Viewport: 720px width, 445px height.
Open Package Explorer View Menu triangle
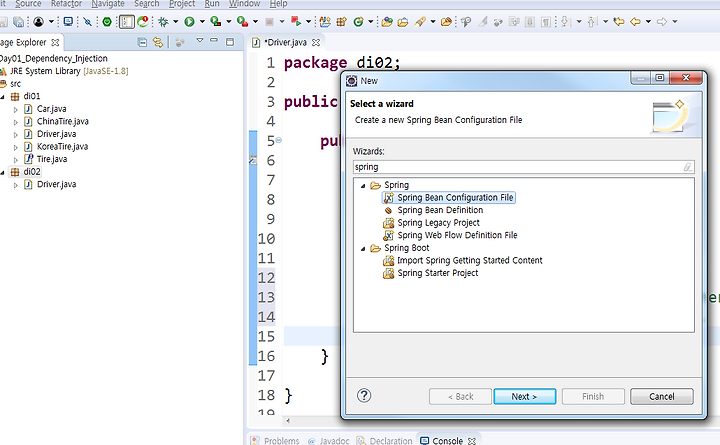200,40
